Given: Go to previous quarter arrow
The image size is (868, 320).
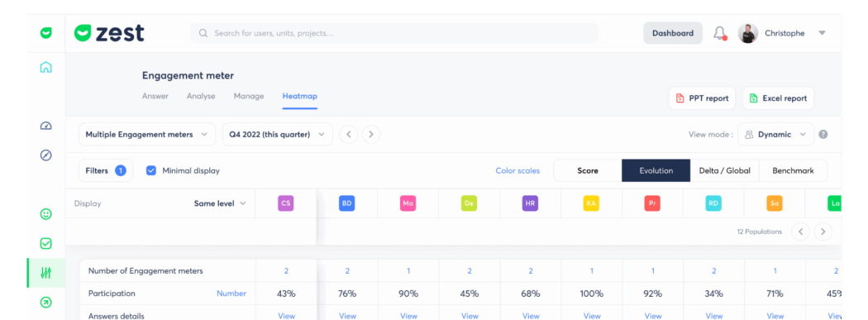Looking at the screenshot, I should pos(348,134).
